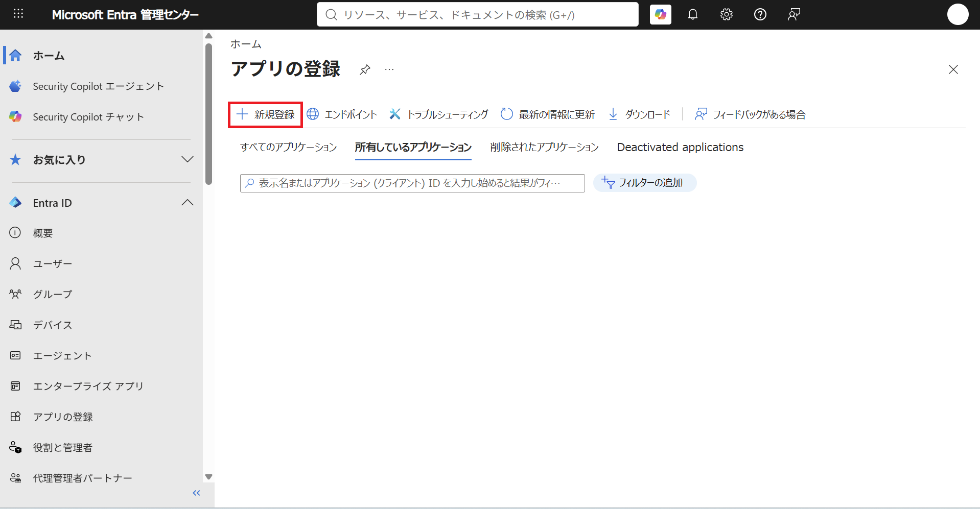Click the Microsoft Entra 管理センター title
Viewport: 980px width, 509px height.
click(125, 14)
